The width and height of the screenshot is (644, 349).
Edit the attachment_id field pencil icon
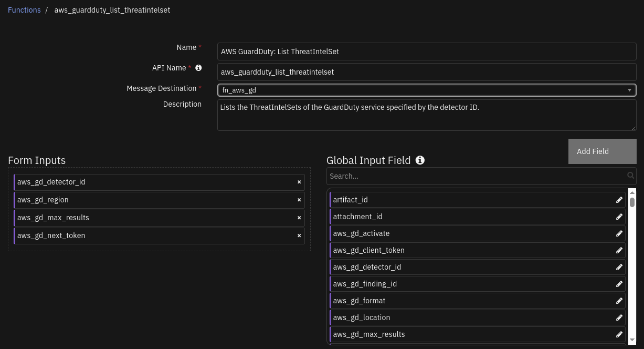coord(619,217)
